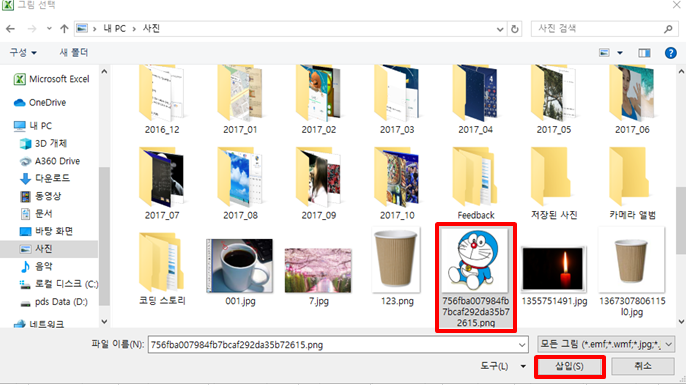686x385 pixels.
Task: Open the file type filter dropdown
Action: 606,345
